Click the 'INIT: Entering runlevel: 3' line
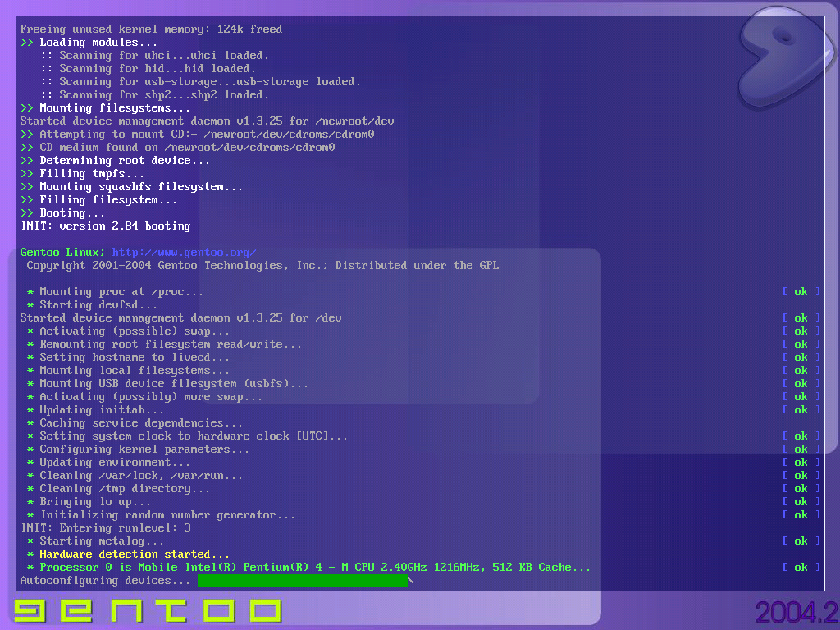840x630 pixels. tap(106, 527)
